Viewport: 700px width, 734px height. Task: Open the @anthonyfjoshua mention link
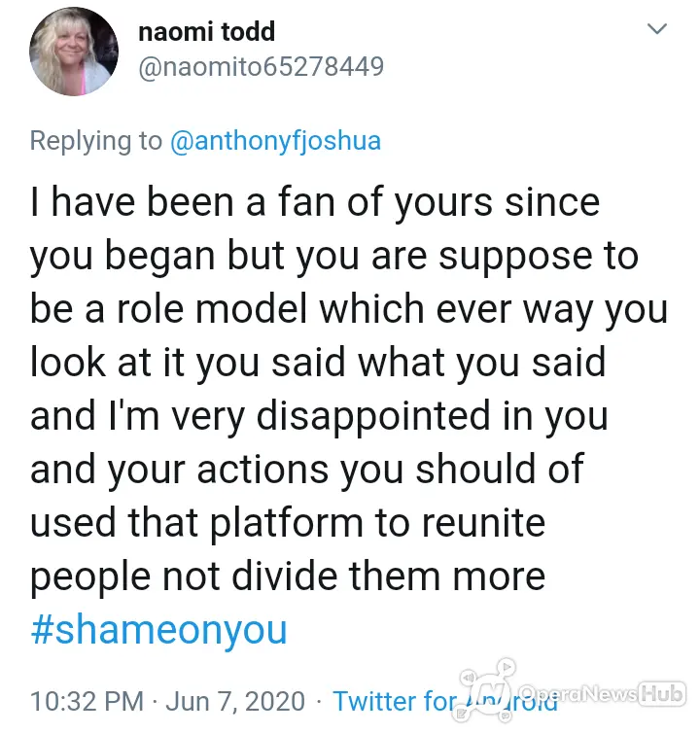click(x=275, y=141)
